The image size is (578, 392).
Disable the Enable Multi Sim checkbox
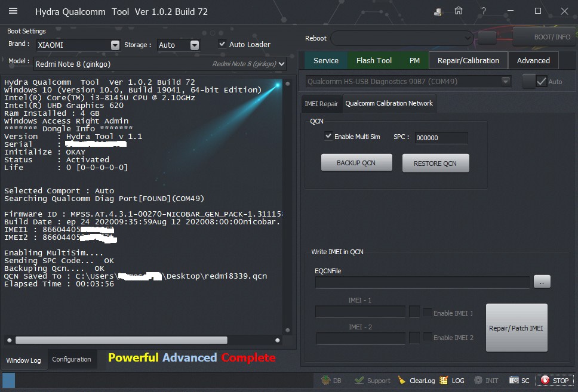(328, 137)
